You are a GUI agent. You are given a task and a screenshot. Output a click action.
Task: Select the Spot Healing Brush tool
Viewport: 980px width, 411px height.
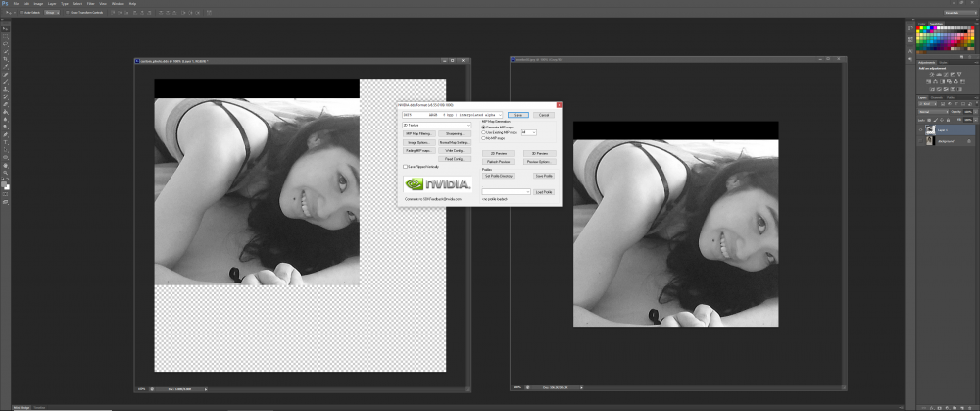6,75
